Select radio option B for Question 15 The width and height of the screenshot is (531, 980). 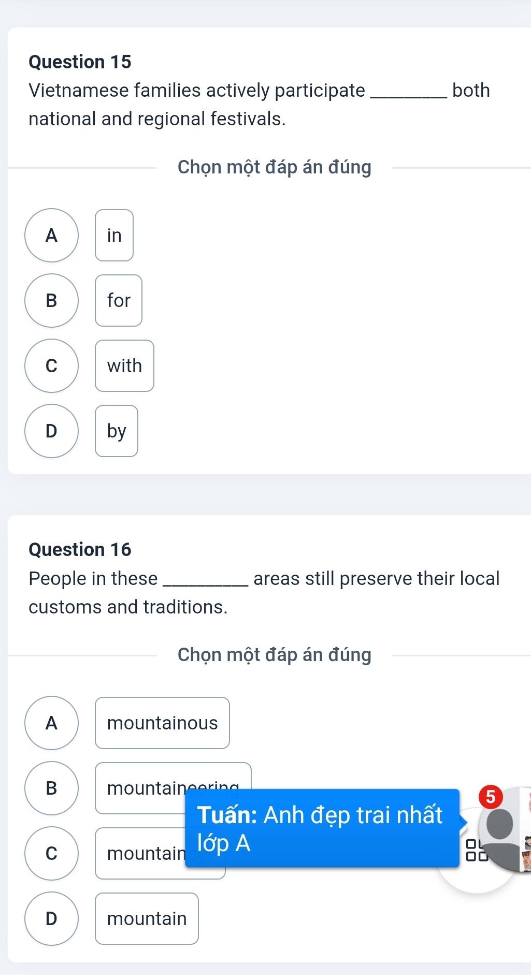click(x=51, y=300)
